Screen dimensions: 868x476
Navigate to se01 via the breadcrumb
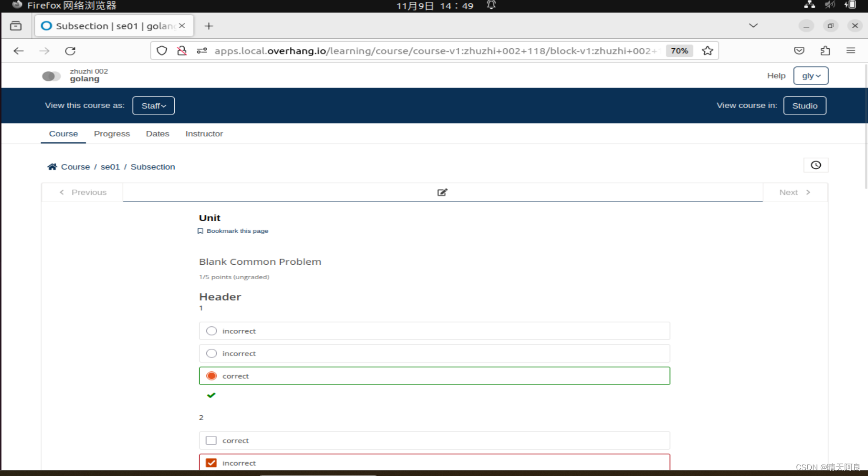[110, 166]
